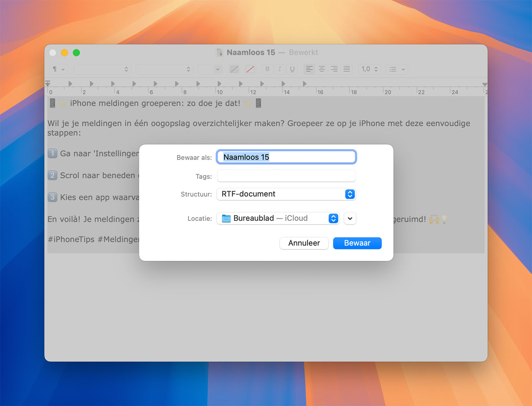Expand the save dialog with chevron button

click(350, 219)
